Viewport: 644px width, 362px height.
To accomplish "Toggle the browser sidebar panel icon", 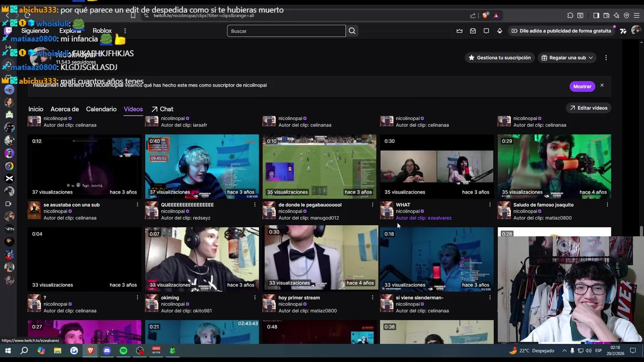I will (x=596, y=16).
